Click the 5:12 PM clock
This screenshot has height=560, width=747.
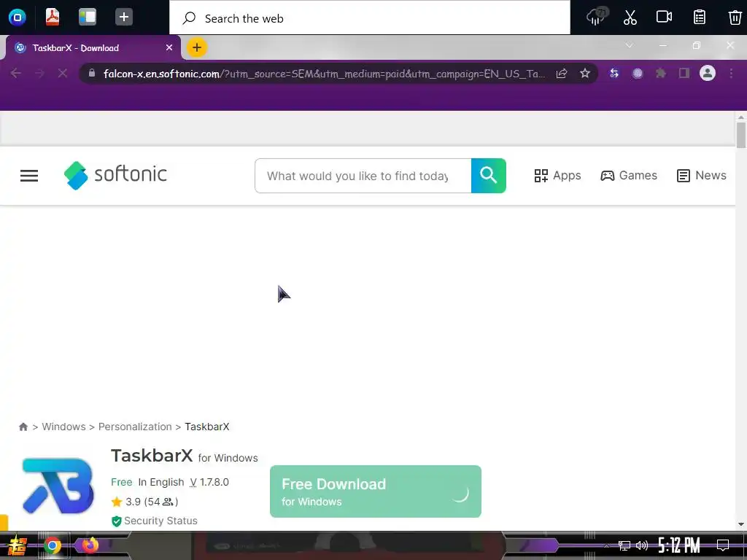(679, 545)
